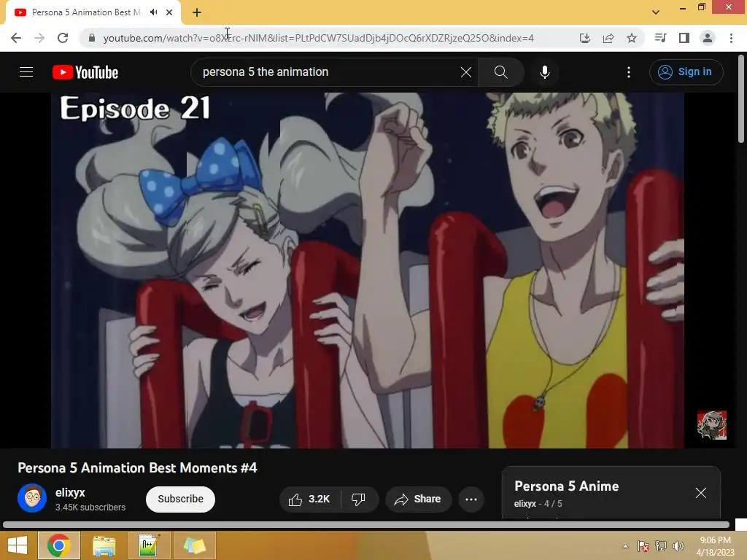
Task: Bookmark this tab with the star
Action: 632,38
